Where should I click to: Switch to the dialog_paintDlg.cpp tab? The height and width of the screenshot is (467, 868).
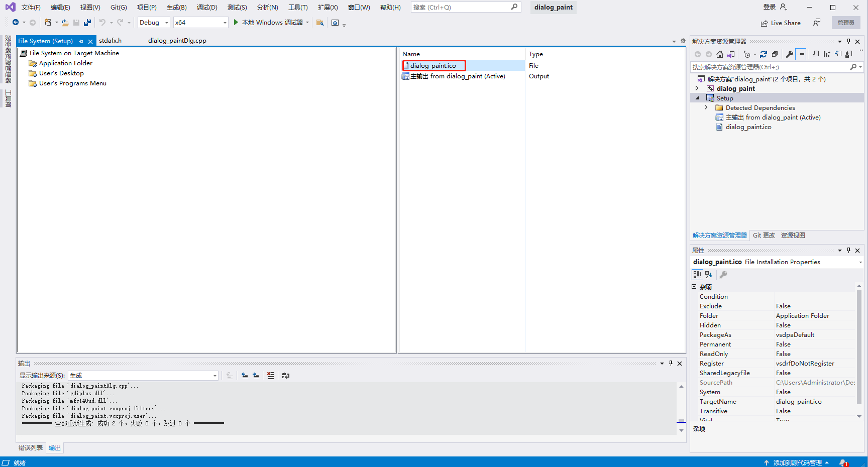coord(177,41)
